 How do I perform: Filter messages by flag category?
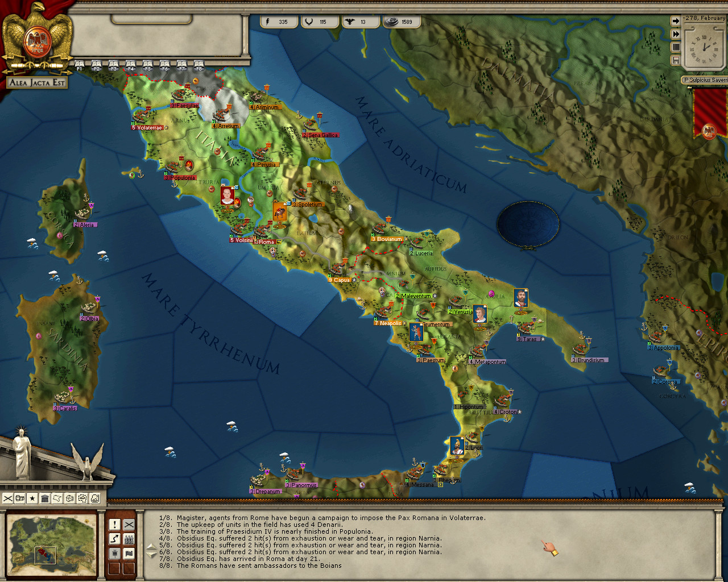pyautogui.click(x=129, y=553)
